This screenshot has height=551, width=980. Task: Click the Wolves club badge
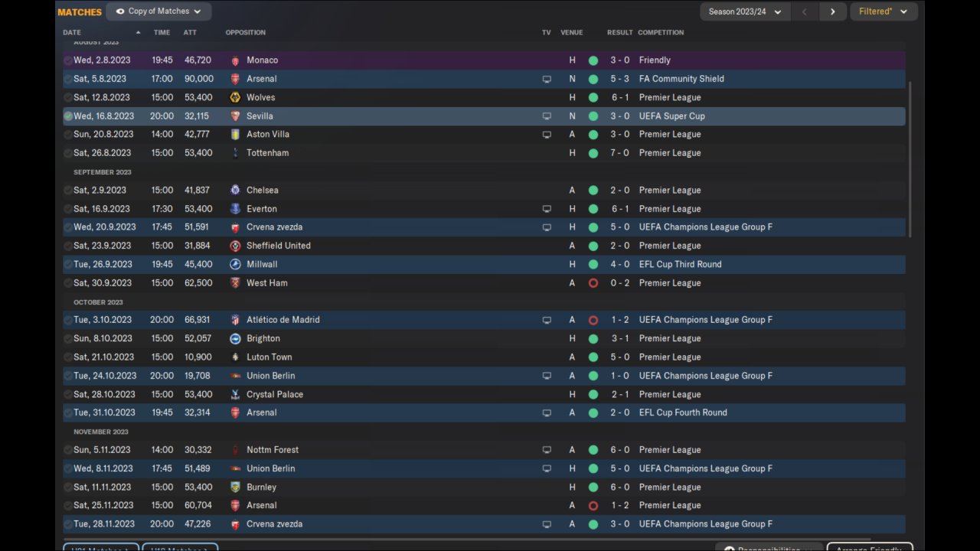coord(235,98)
